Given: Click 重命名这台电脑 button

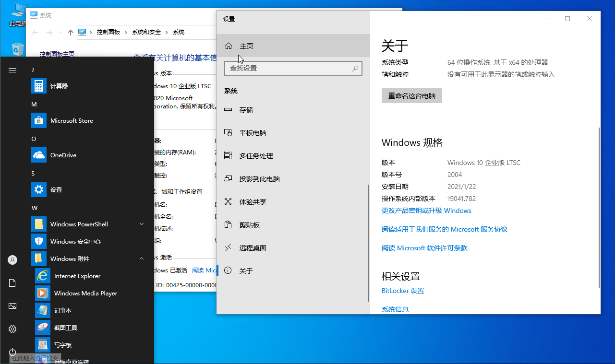Looking at the screenshot, I should click(x=412, y=95).
